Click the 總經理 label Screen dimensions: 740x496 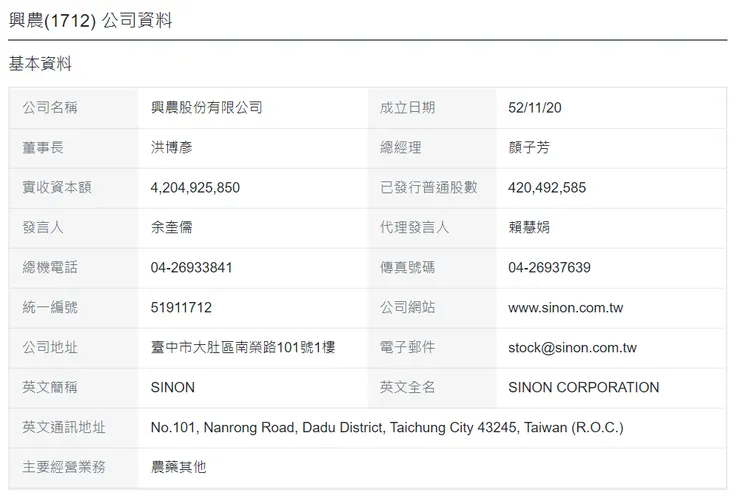(x=401, y=148)
